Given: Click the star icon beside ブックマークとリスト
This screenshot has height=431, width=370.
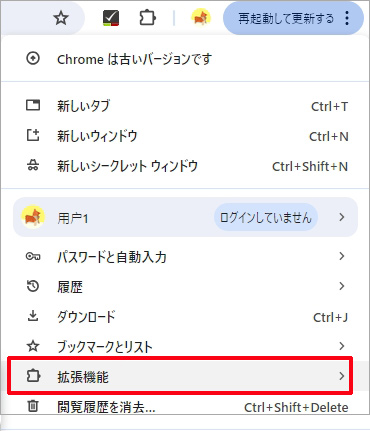Looking at the screenshot, I should [x=33, y=346].
